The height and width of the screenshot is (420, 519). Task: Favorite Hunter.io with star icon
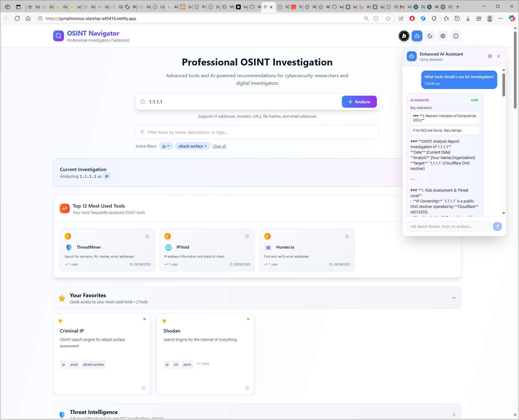[347, 236]
